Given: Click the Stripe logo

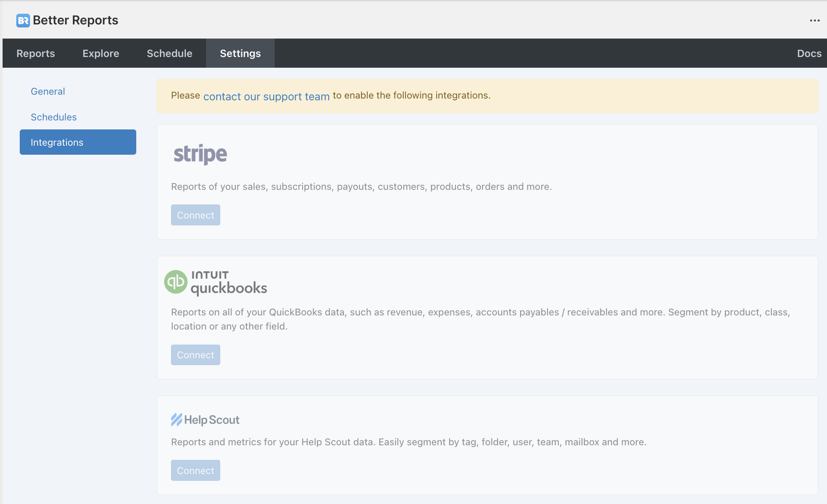Looking at the screenshot, I should click(200, 154).
